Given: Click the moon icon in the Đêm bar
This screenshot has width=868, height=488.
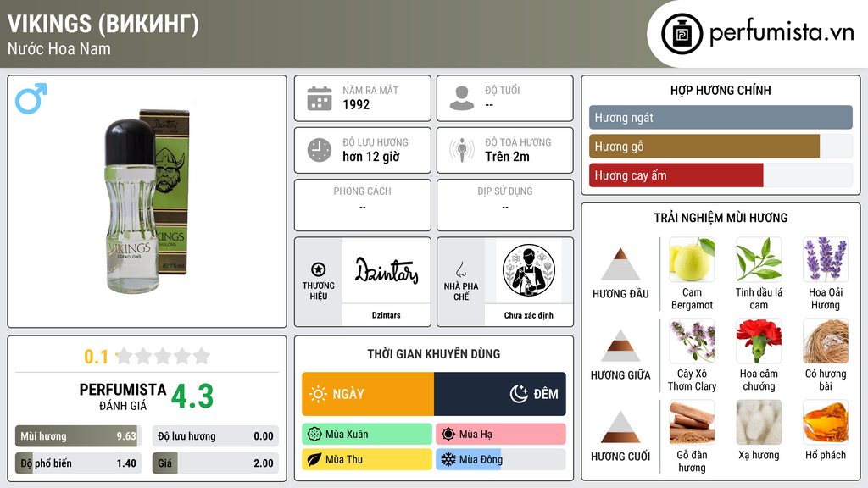Looking at the screenshot, I should 519,394.
